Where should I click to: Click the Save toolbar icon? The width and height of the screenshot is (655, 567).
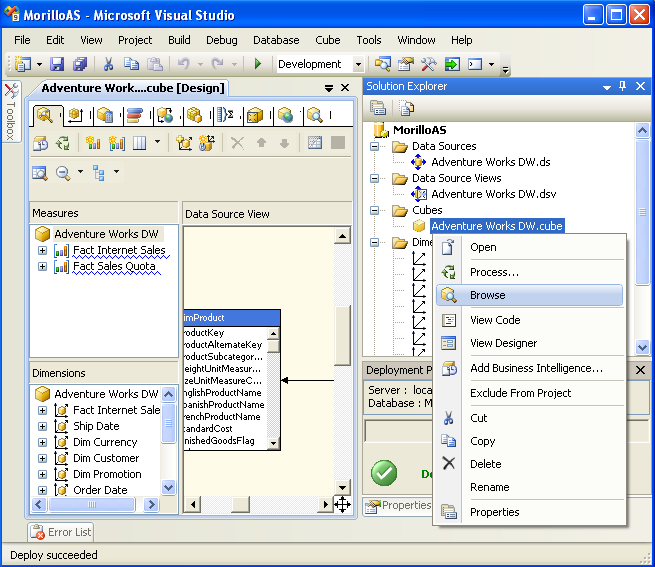pyautogui.click(x=57, y=64)
